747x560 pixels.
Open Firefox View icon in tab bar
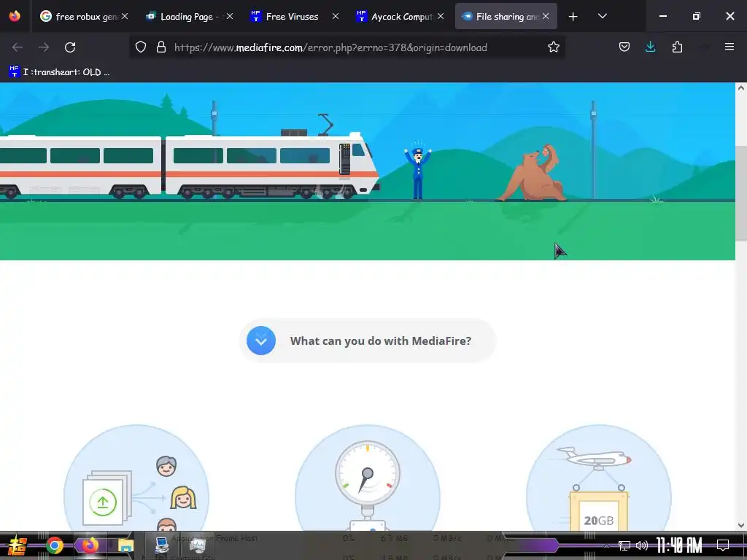15,16
